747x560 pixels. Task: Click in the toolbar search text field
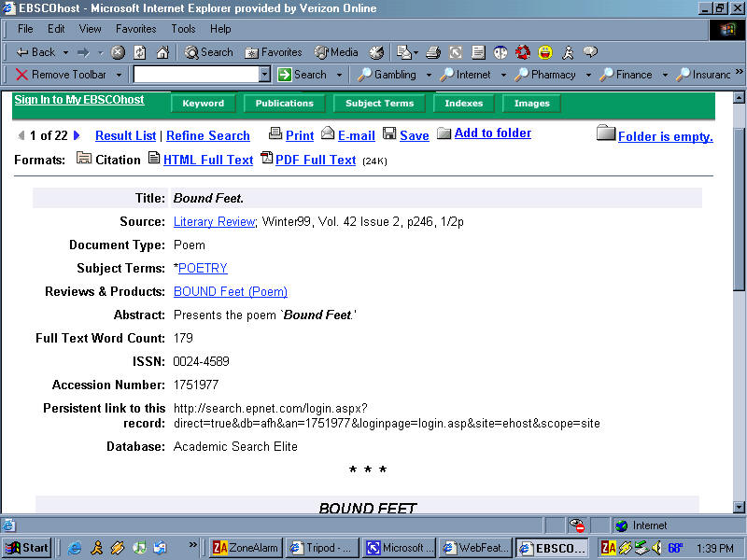196,75
